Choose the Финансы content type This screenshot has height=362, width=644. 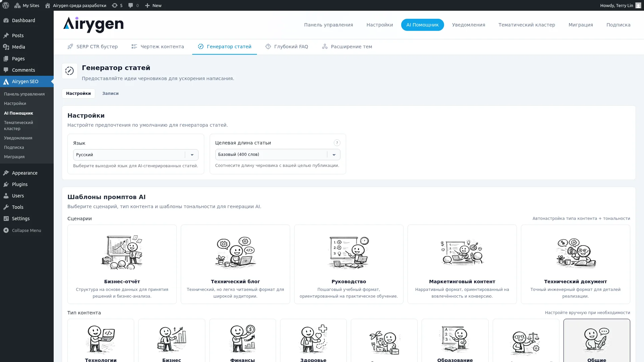point(243,341)
